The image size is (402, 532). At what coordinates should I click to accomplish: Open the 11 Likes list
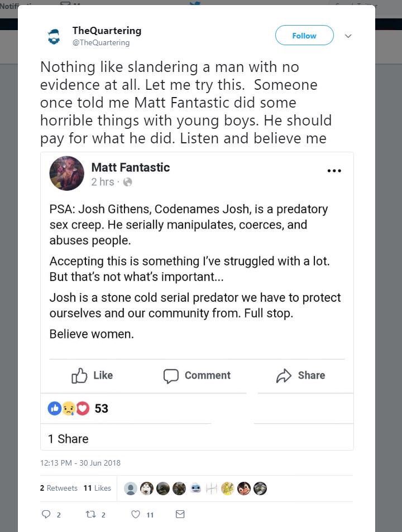[x=97, y=488]
